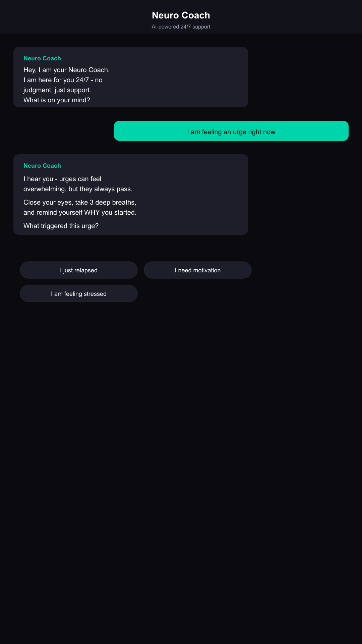This screenshot has width=362, height=644.
Task: Click the Neuro Coach header title
Action: pyautogui.click(x=181, y=15)
